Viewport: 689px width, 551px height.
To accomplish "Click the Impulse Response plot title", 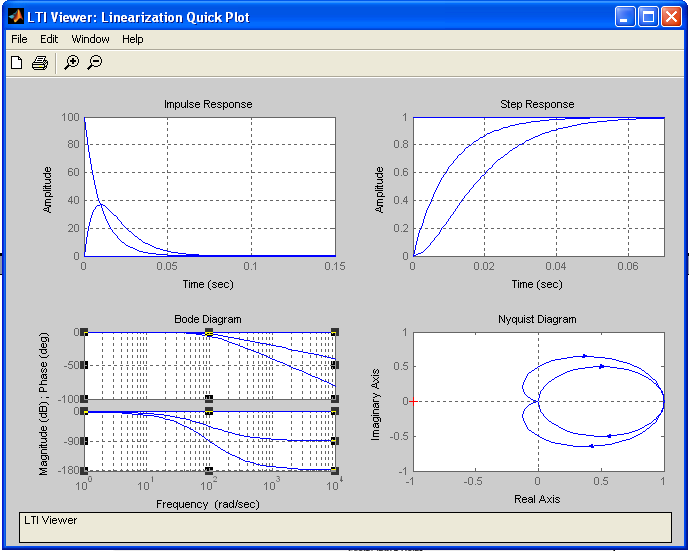I will point(208,104).
